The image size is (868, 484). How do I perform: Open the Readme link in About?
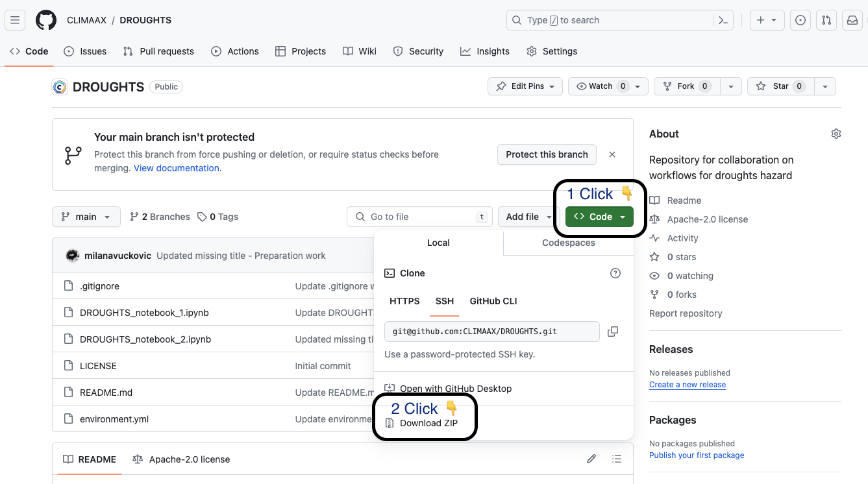pos(675,200)
